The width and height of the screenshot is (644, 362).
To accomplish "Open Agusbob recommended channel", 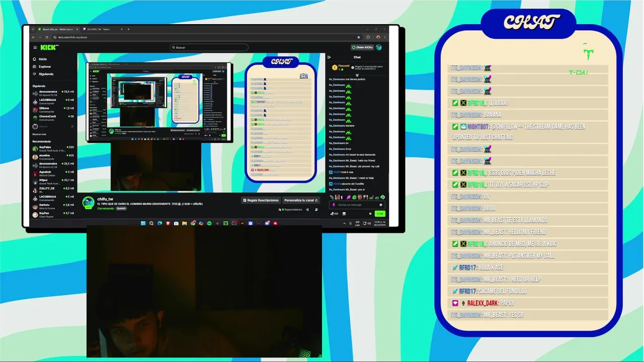I will coord(53,173).
